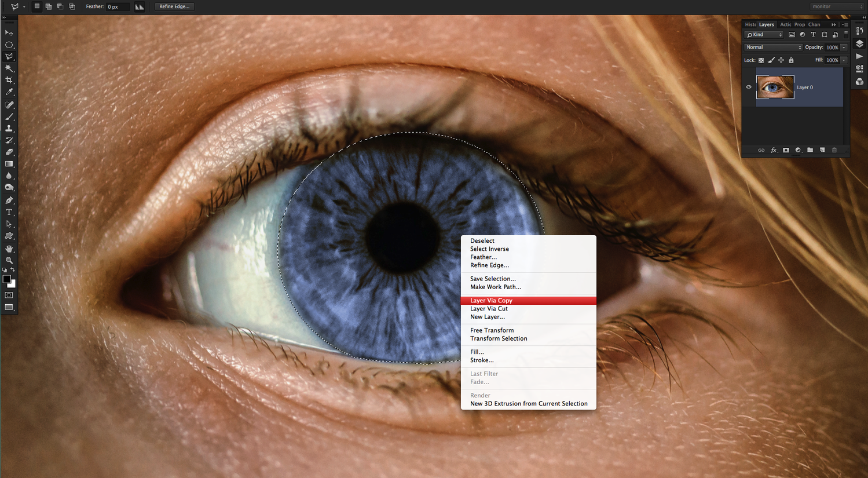The height and width of the screenshot is (478, 868).
Task: Switch to the Channels tab
Action: [x=814, y=24]
